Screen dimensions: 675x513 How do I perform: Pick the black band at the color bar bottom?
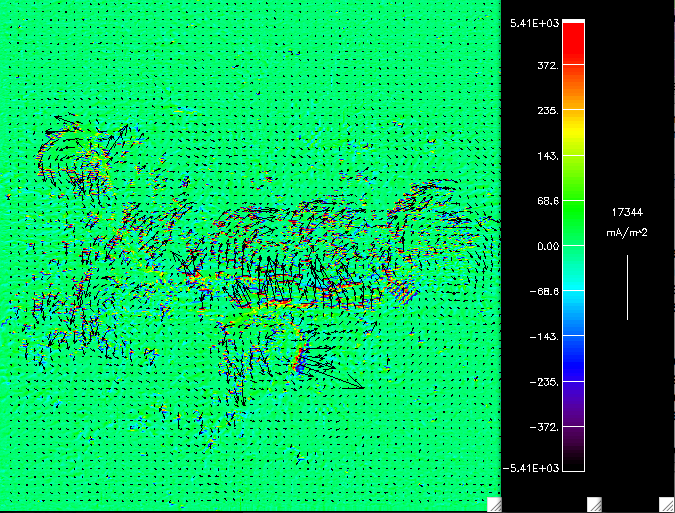(x=573, y=449)
